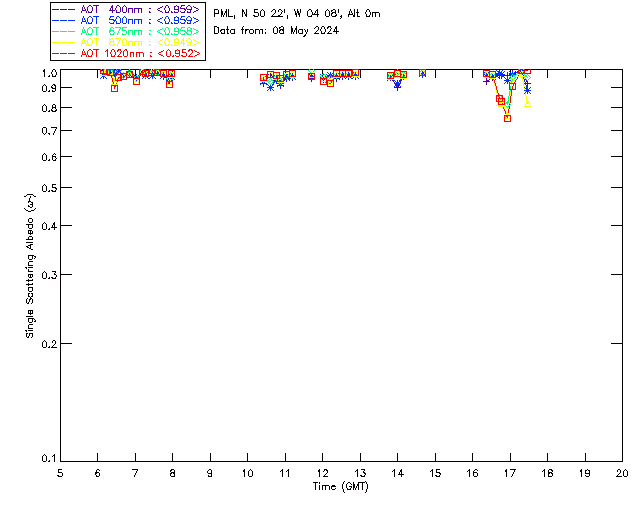Click the y-axis label 0.3

(x=49, y=275)
